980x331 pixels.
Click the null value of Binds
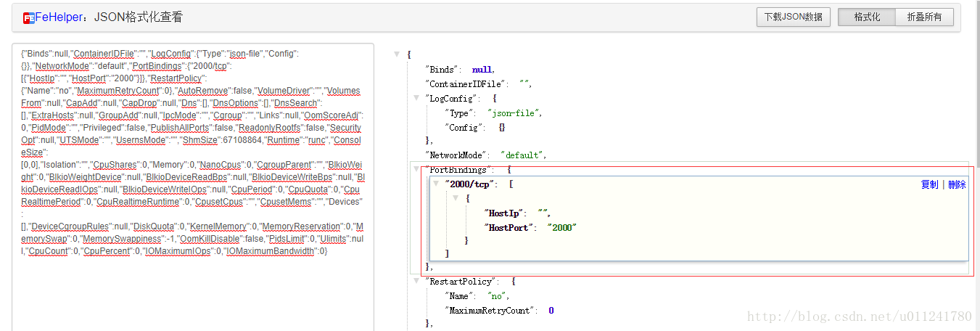pyautogui.click(x=482, y=70)
